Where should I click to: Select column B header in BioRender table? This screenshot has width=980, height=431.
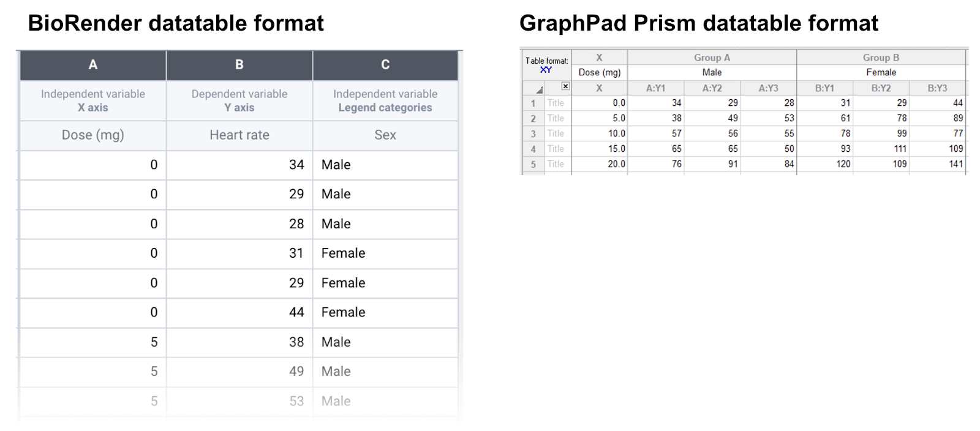[x=239, y=65]
